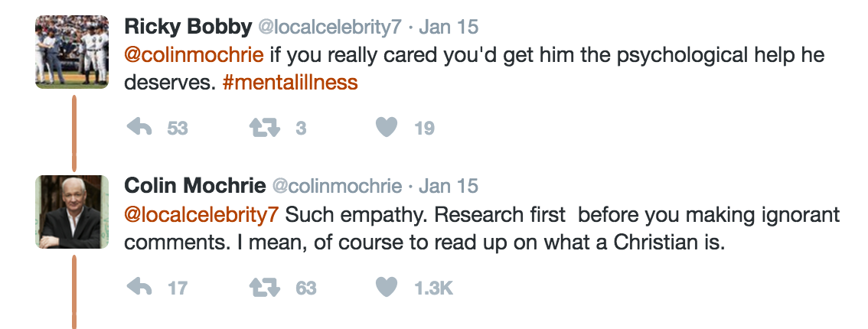Open Colin Mochrie's profile picture

point(73,211)
